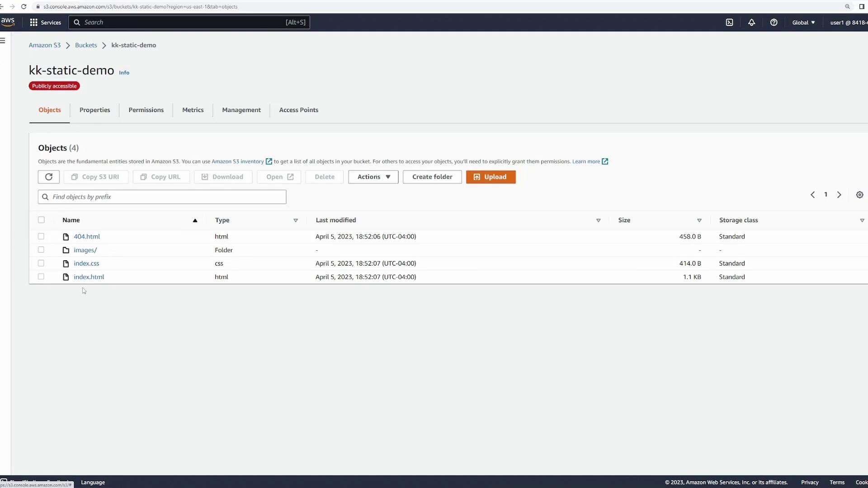
Task: Open the notifications bell
Action: tap(751, 23)
